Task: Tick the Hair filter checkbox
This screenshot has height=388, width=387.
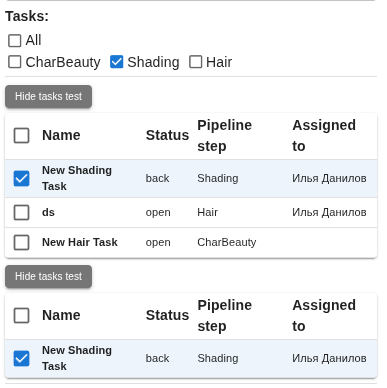Action: click(195, 62)
